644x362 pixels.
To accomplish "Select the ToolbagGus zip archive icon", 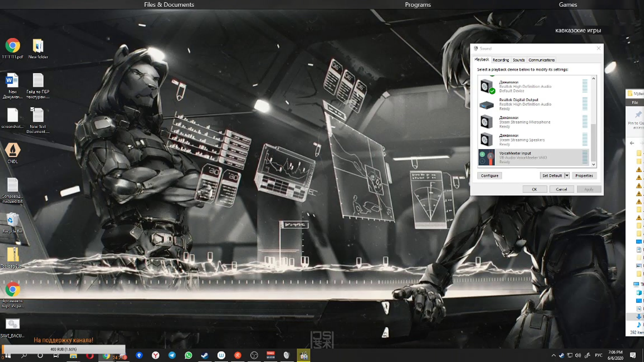I will pyautogui.click(x=13, y=258).
